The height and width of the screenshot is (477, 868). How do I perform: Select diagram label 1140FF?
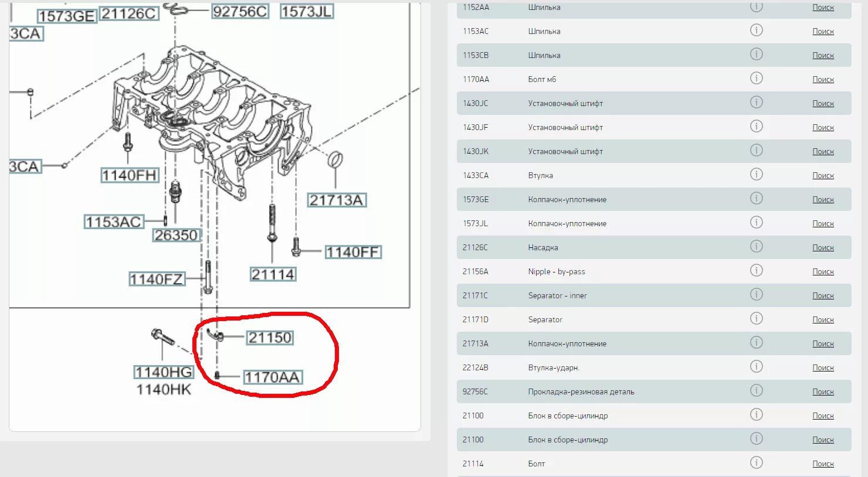353,252
